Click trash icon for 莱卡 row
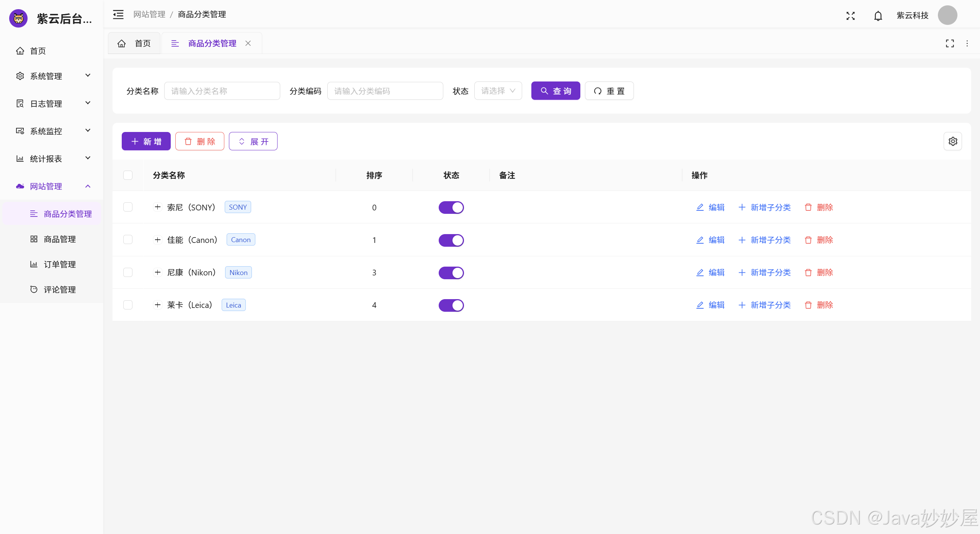The width and height of the screenshot is (980, 534). (x=808, y=305)
